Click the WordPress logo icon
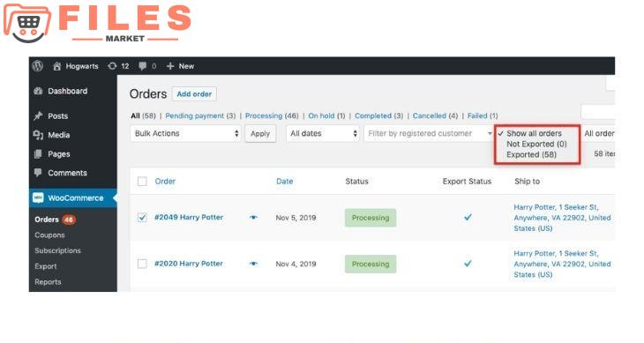Viewport: 644px width, 343px height. [38, 65]
